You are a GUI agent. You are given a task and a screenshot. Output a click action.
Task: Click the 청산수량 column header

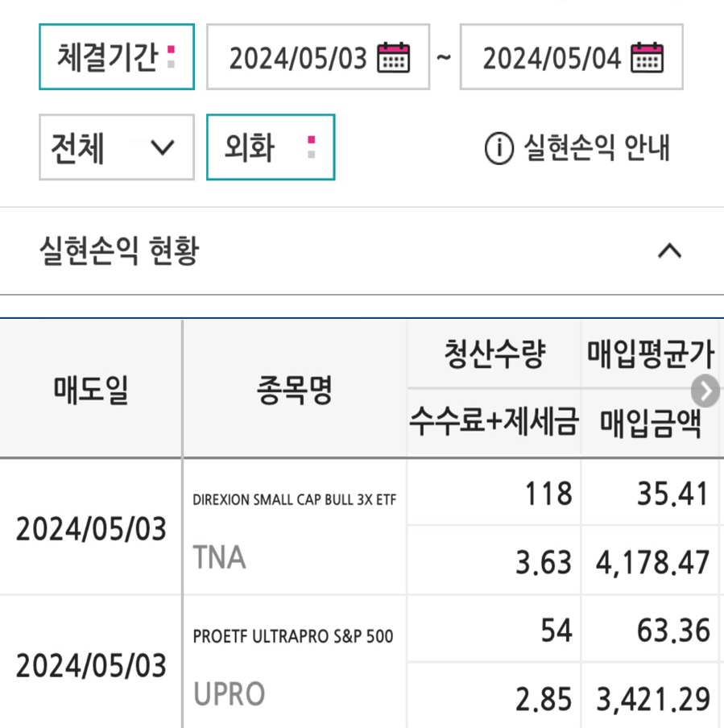point(494,354)
